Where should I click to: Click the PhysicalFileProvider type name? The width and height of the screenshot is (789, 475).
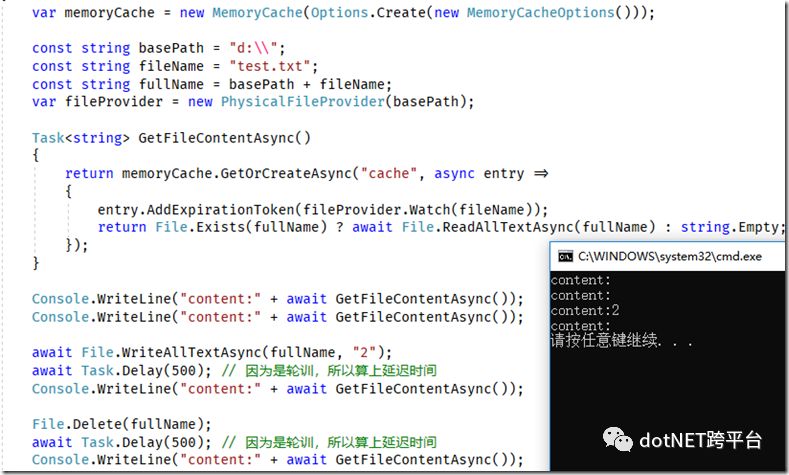(303, 102)
